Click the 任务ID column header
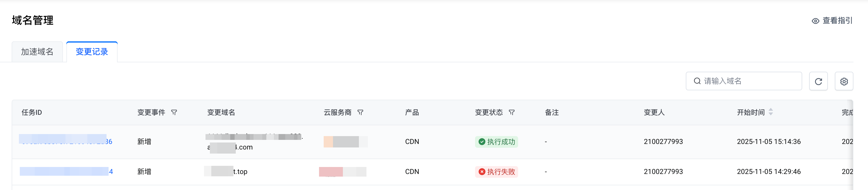 point(32,112)
